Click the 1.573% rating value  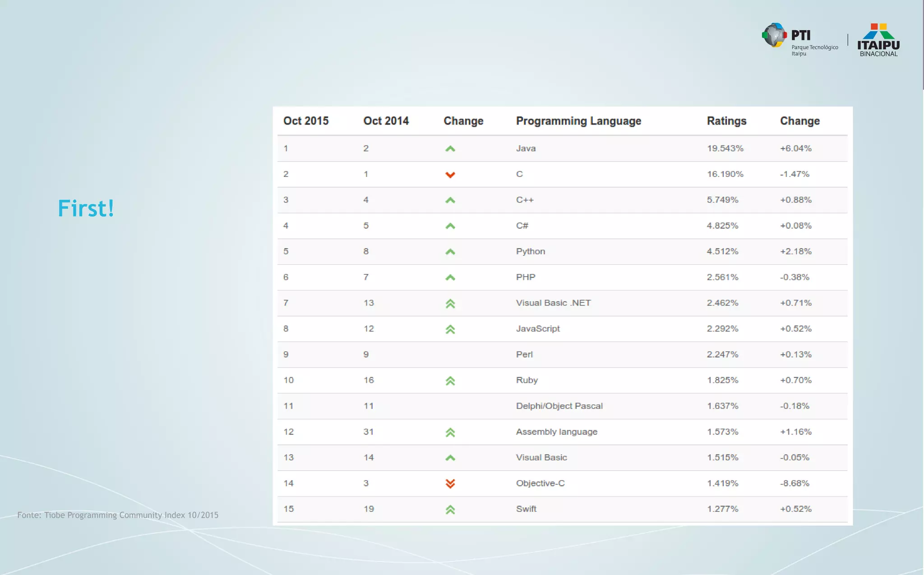pos(722,431)
